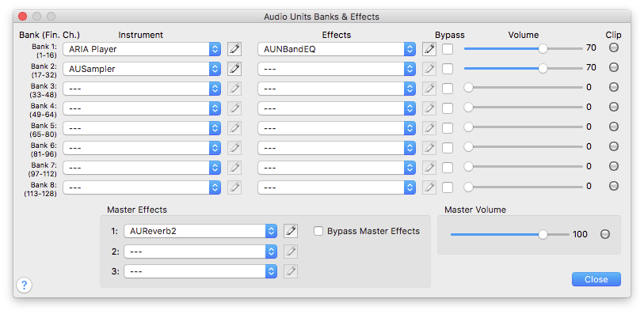Image resolution: width=644 pixels, height=314 pixels.
Task: Click the Close button
Action: point(596,279)
